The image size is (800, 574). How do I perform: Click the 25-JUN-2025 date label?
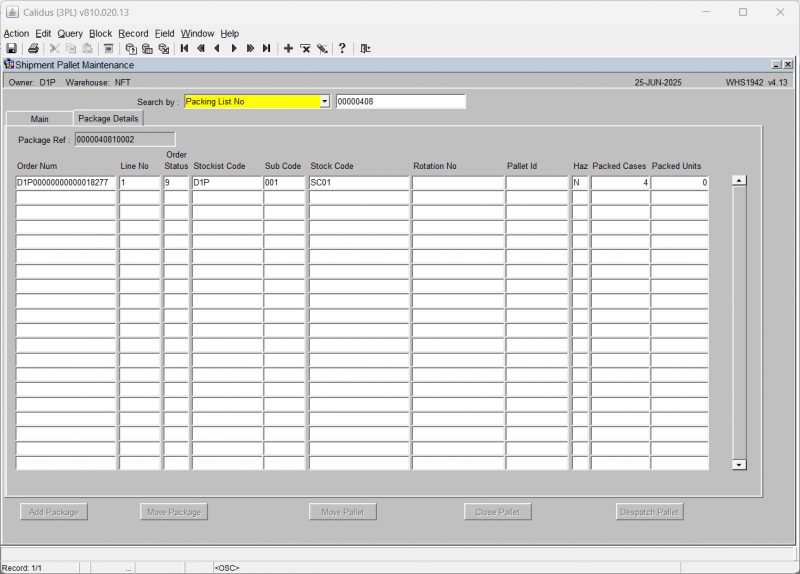[x=658, y=83]
